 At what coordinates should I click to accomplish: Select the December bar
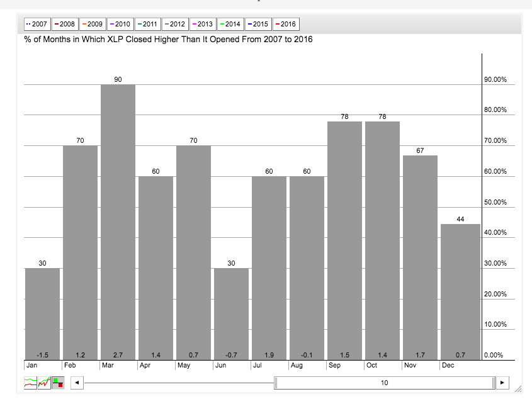[460, 292]
